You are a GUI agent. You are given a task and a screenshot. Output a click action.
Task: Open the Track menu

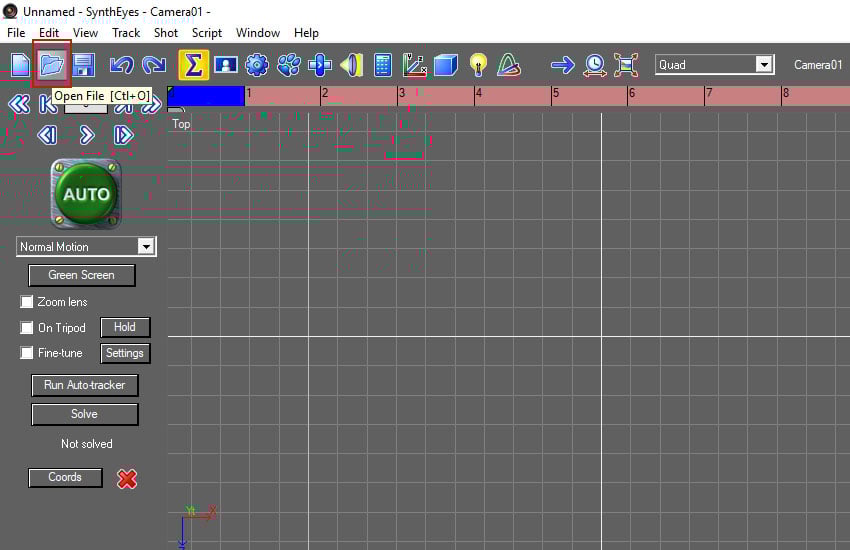126,33
